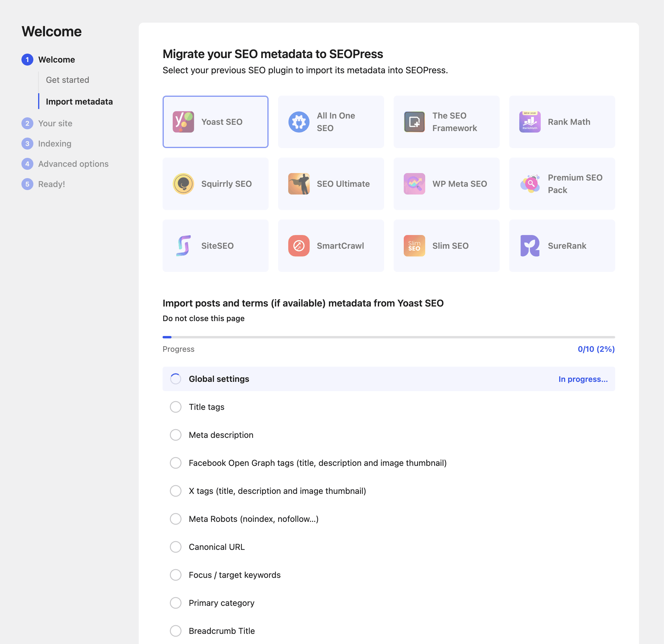Click the WP Meta SEO logo icon
Screen dimensions: 664x644
click(414, 184)
